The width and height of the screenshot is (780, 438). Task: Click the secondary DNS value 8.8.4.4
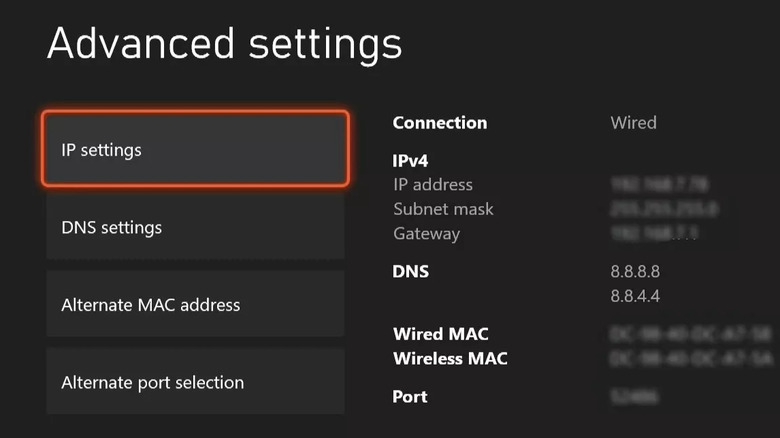[635, 296]
